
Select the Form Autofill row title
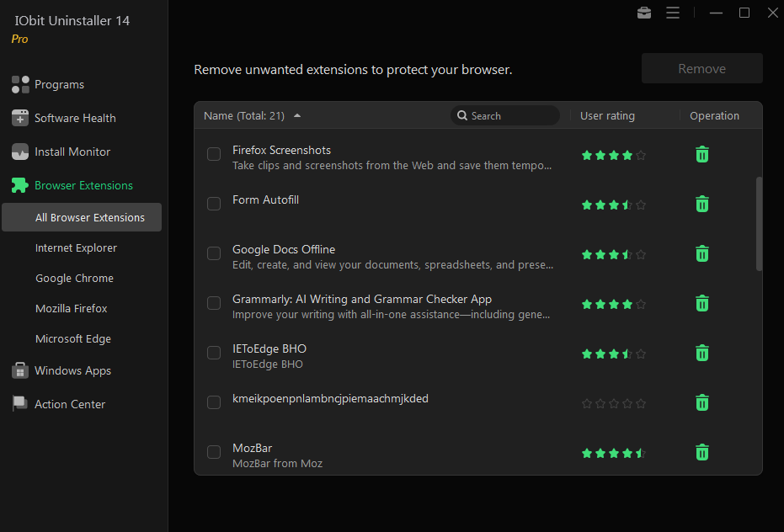265,199
